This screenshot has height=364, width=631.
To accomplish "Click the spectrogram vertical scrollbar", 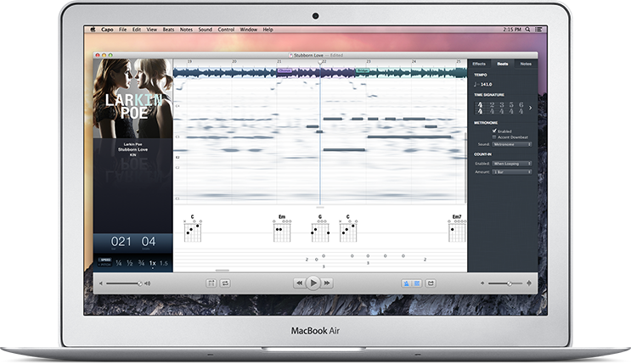I will click(465, 167).
